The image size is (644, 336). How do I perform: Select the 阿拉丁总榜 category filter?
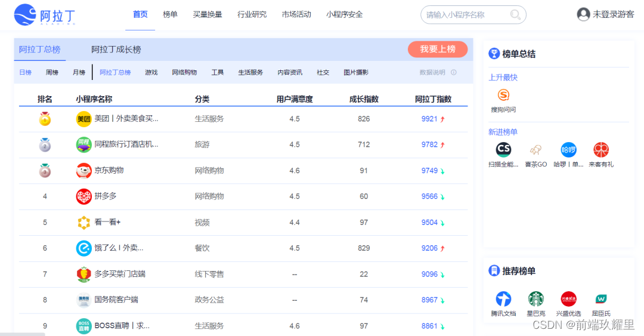[x=115, y=72]
